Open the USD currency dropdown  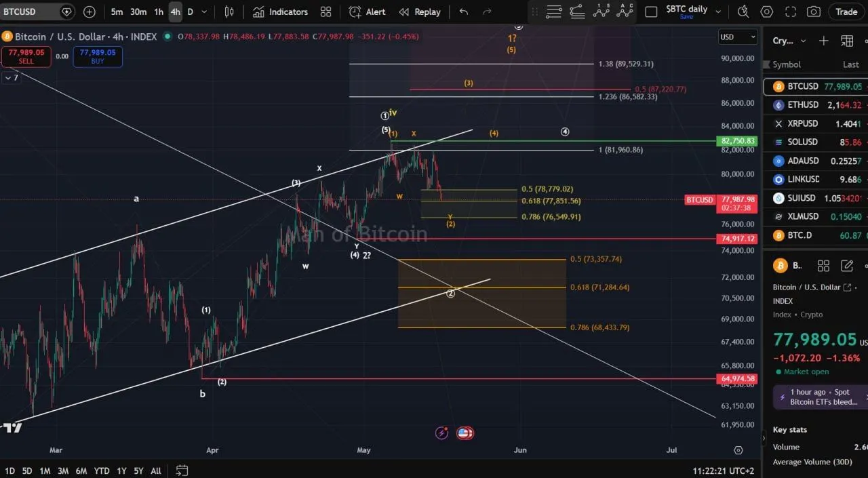(x=738, y=37)
